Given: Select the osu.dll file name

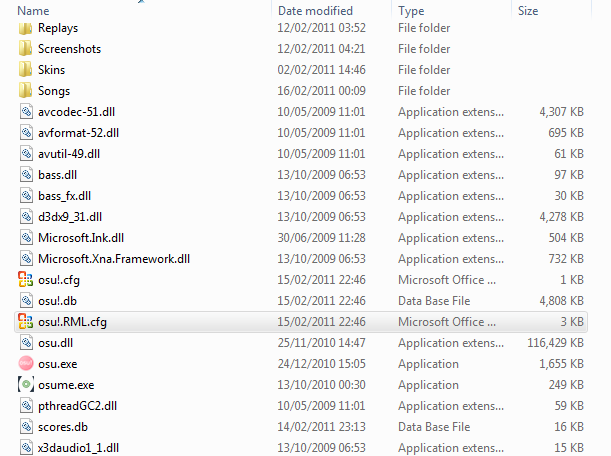Looking at the screenshot, I should (x=55, y=343).
